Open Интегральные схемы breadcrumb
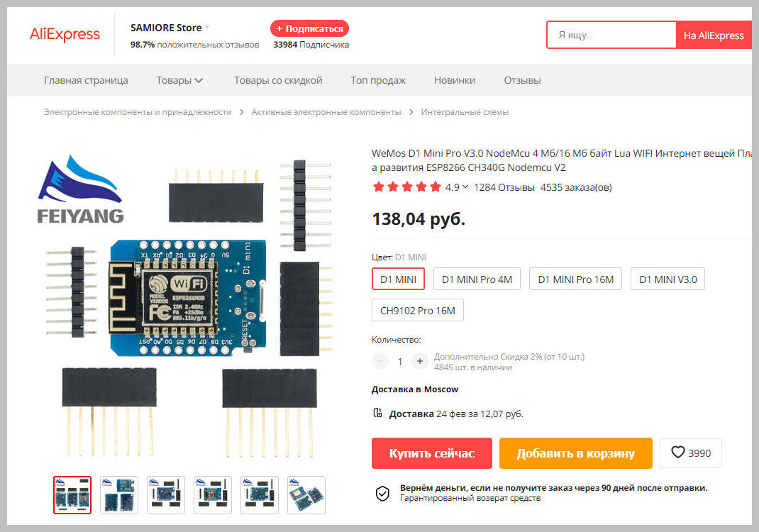The height and width of the screenshot is (532, 759). point(465,112)
